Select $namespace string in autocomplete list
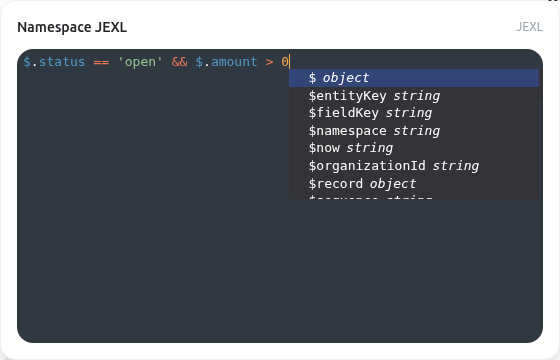560x360 pixels. 414,131
